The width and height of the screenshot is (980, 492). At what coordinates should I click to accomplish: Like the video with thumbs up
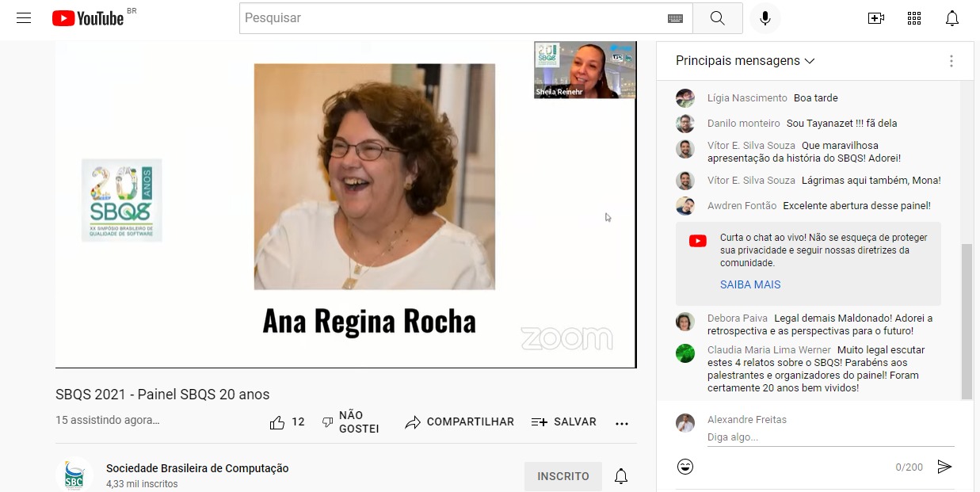(277, 422)
